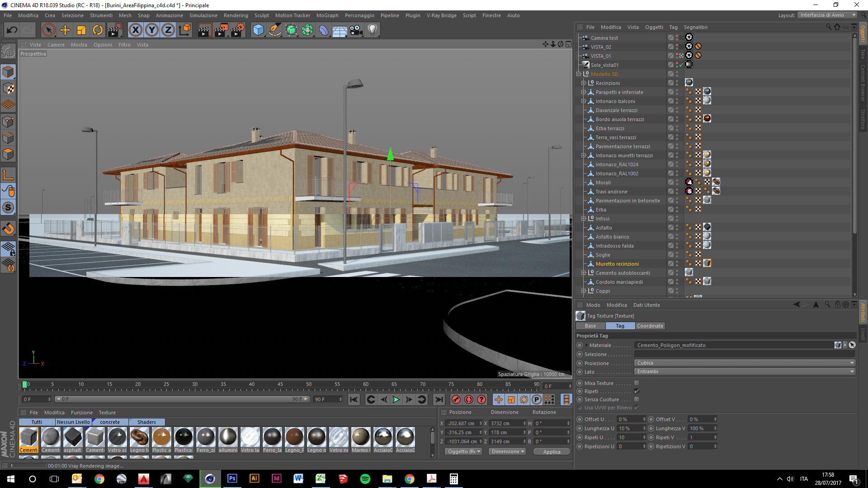
Task: Add a Cube primitive object
Action: pos(258,30)
